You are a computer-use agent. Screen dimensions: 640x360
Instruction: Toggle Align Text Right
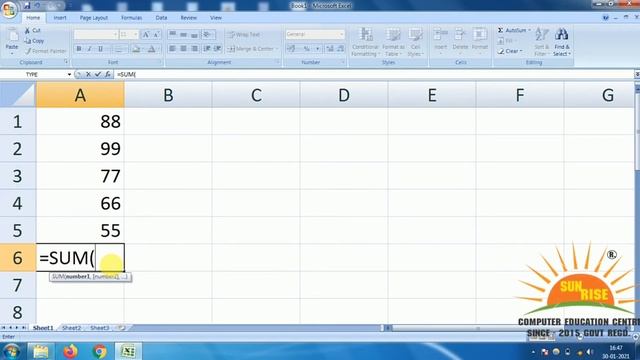[x=195, y=49]
